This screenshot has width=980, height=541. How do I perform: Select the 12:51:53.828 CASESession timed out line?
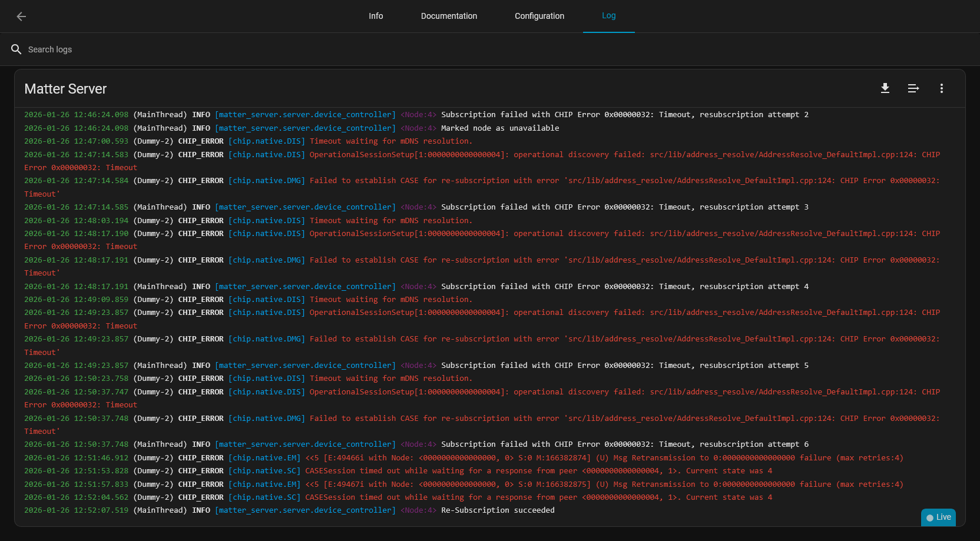538,471
